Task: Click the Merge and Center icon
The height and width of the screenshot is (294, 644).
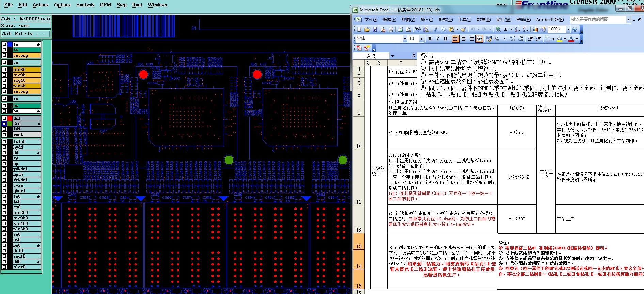Action: point(479,39)
